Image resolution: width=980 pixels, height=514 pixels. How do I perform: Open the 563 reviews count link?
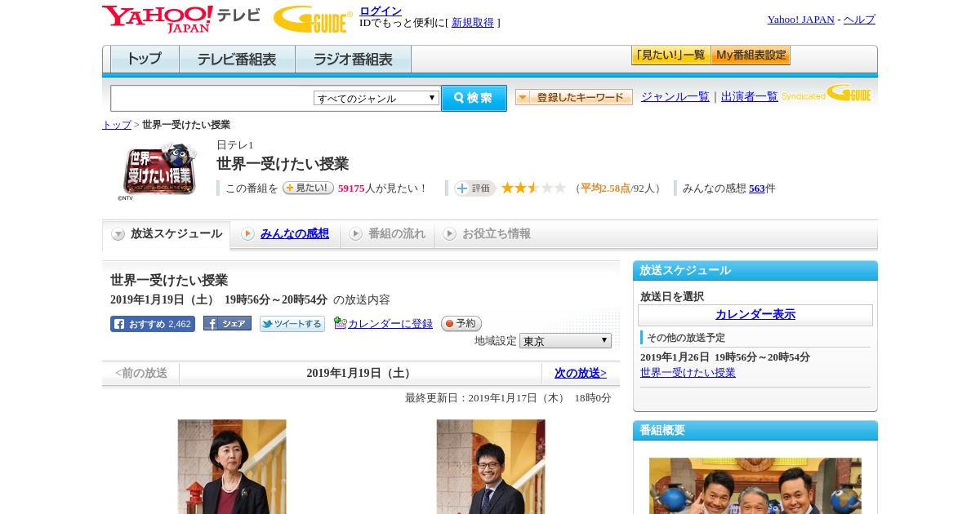pyautogui.click(x=757, y=188)
